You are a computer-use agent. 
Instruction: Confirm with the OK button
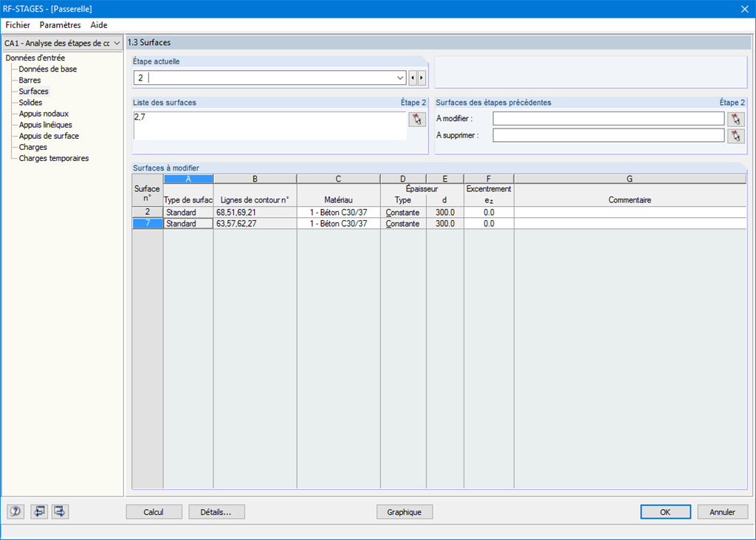(665, 512)
